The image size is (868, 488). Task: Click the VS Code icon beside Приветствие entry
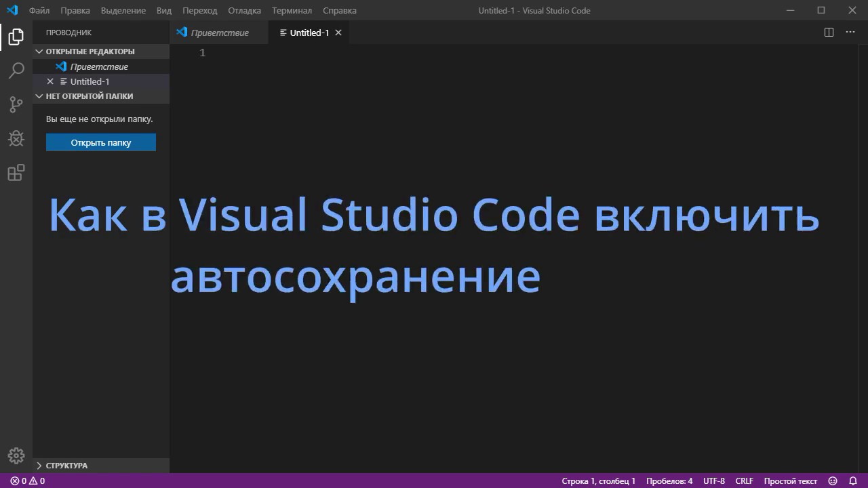[x=61, y=66]
